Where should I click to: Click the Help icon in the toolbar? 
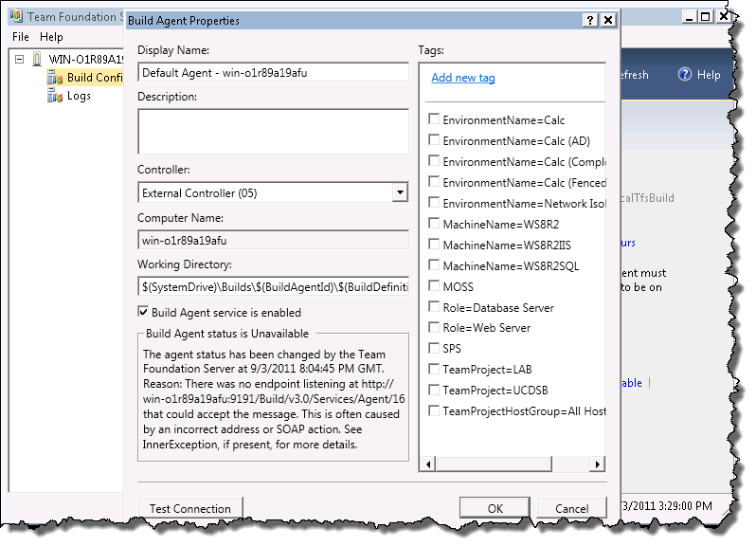click(684, 75)
